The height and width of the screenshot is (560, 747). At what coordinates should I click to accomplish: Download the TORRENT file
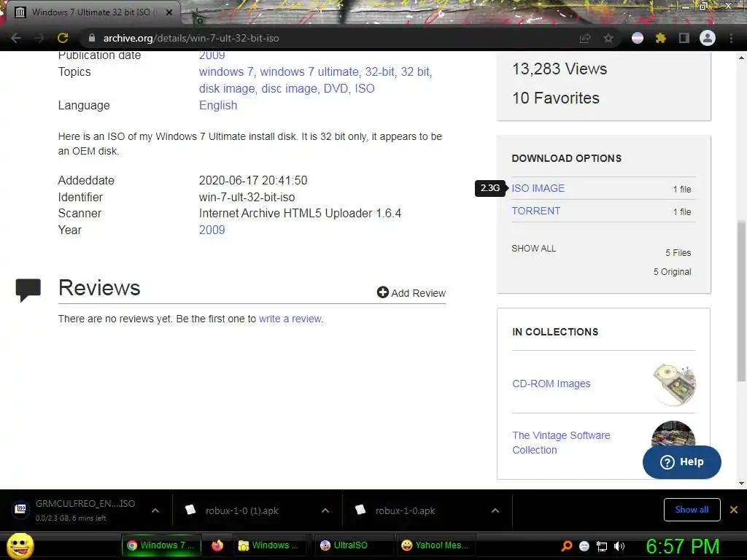(x=536, y=211)
